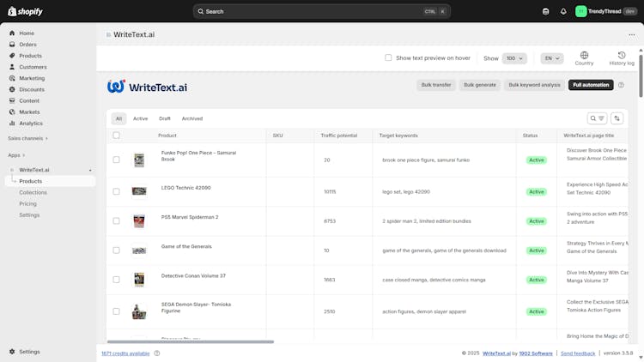
Task: Click the help question mark icon
Action: (x=621, y=85)
